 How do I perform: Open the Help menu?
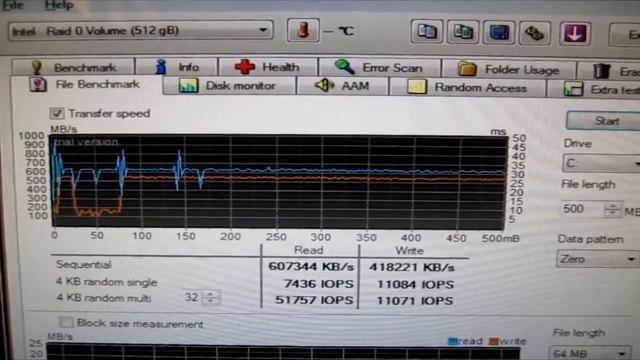(59, 5)
